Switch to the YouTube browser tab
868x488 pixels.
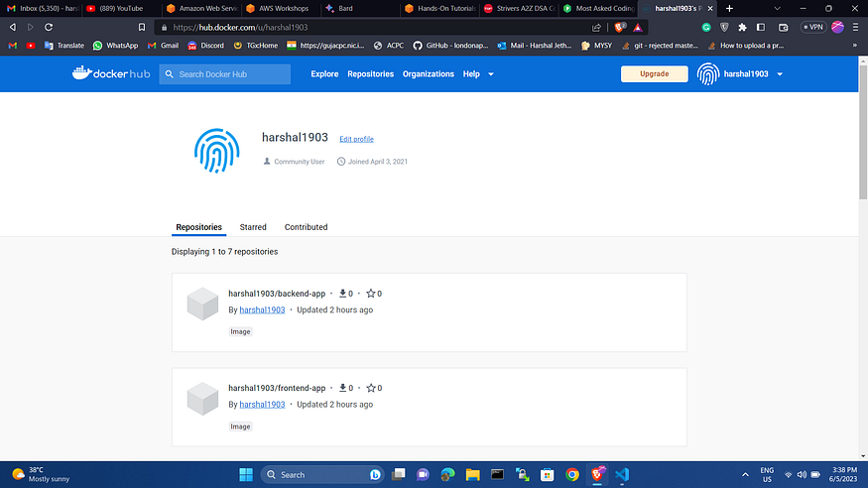[x=121, y=8]
